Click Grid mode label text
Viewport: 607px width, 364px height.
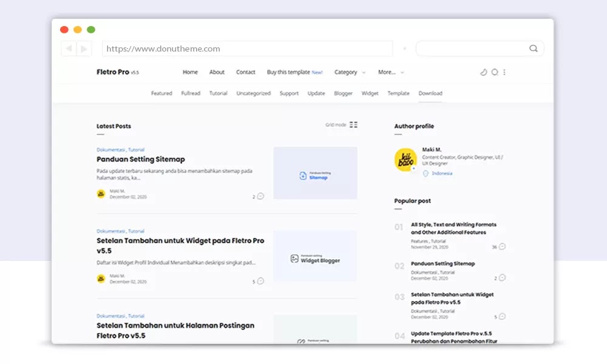336,124
